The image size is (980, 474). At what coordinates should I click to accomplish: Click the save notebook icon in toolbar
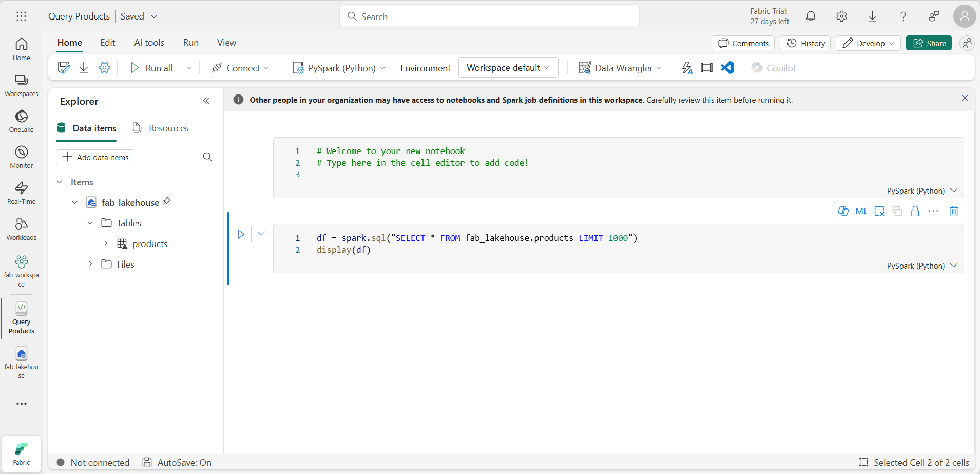tap(64, 68)
